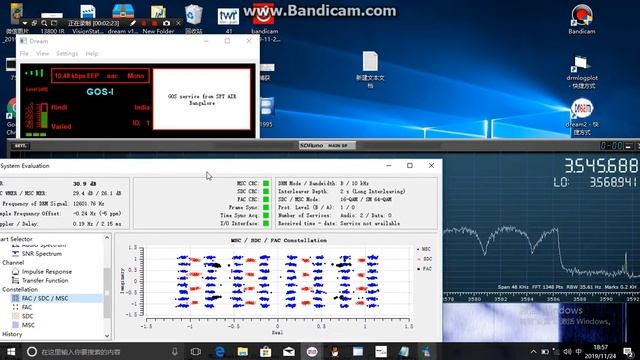Click the SDRuno spectrum frequency scale
640x360 pixels.
click(x=541, y=298)
